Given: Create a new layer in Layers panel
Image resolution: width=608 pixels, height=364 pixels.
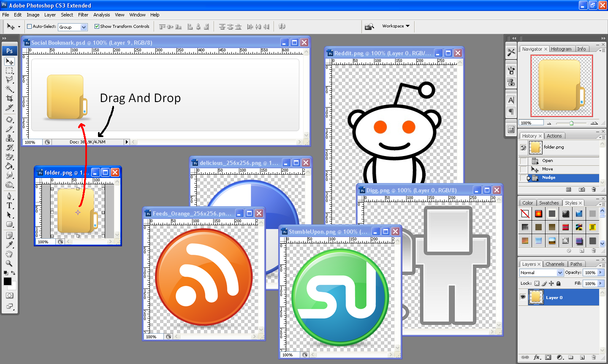Looking at the screenshot, I should point(582,357).
